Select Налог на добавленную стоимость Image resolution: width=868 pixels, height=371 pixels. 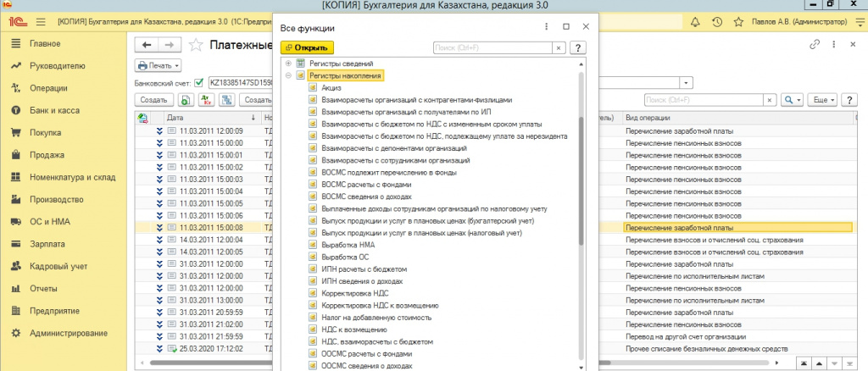point(376,318)
